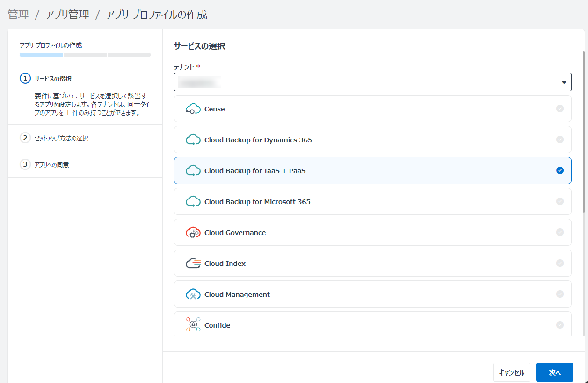Select the Confide label

pyautogui.click(x=217, y=325)
